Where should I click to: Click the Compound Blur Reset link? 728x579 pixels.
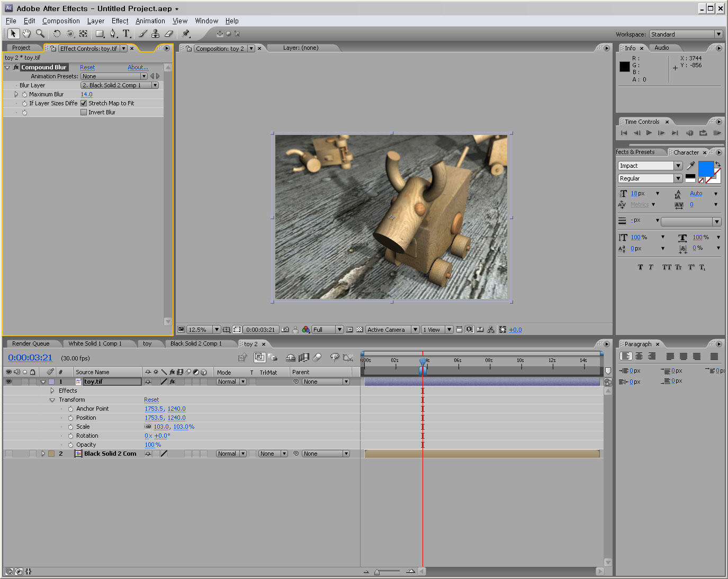point(87,67)
